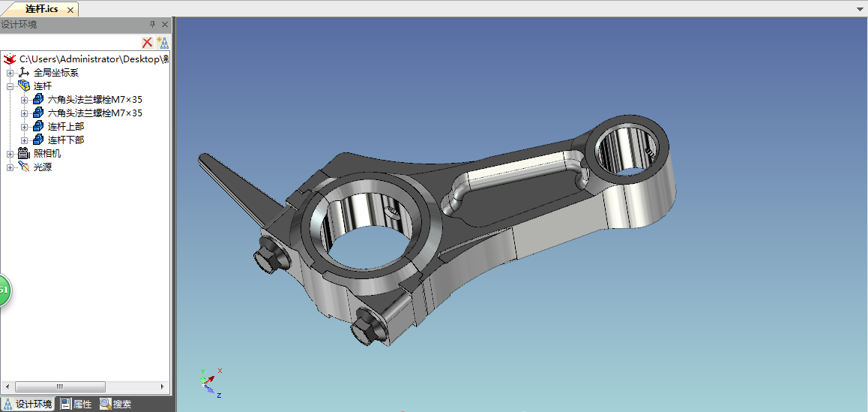Collapse the 连杆 assembly node
The height and width of the screenshot is (412, 868).
pos(10,86)
